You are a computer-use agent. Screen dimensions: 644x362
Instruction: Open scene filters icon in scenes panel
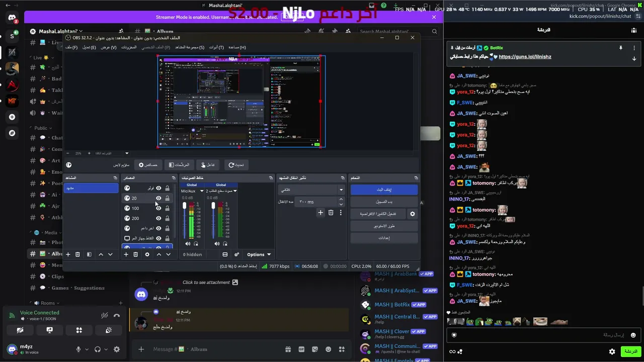click(x=89, y=254)
